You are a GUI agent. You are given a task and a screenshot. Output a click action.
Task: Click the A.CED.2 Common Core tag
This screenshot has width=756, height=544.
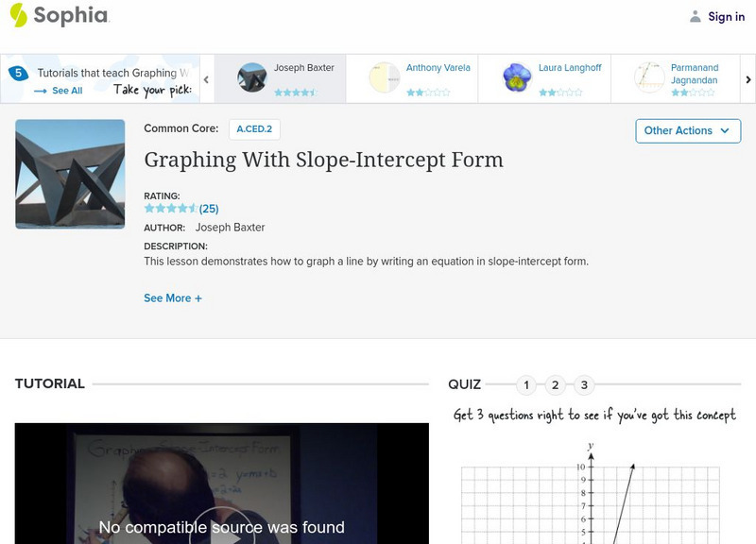[x=254, y=129]
